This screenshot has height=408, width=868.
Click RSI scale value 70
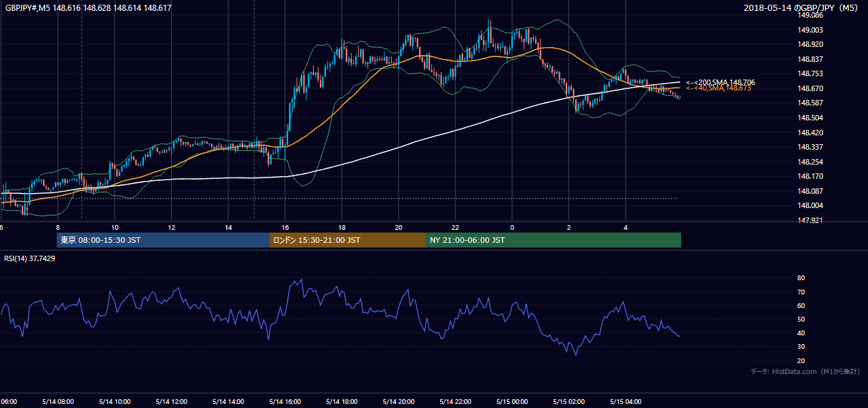801,292
